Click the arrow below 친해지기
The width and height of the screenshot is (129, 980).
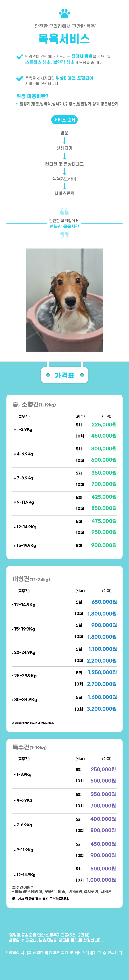point(64,156)
